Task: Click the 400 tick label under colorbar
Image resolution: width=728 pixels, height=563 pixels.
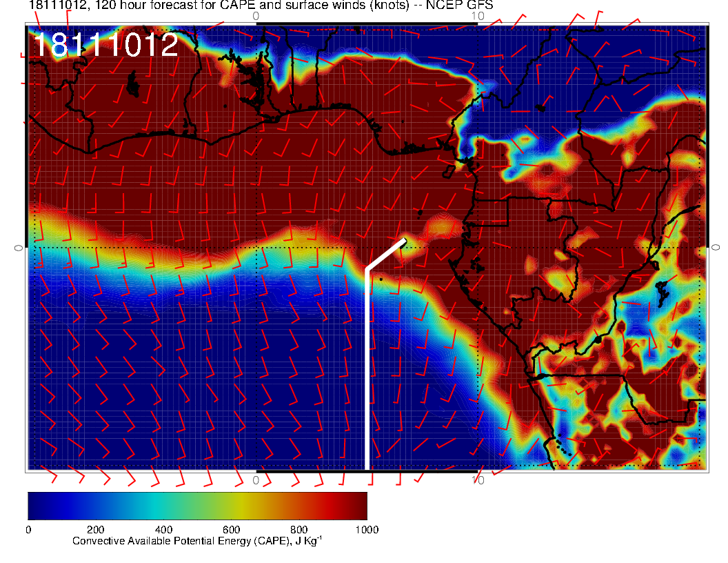Action: (163, 530)
